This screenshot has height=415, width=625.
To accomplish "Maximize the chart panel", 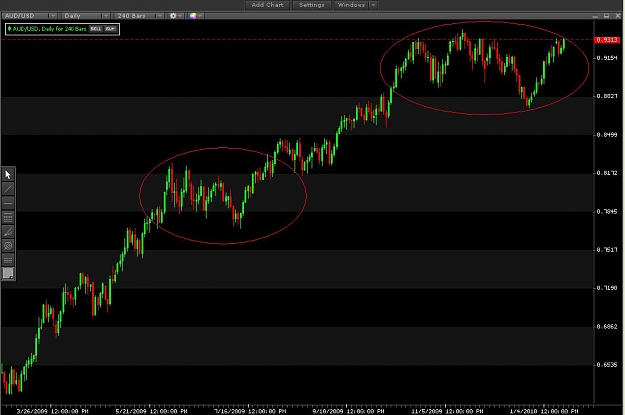I will [x=606, y=16].
